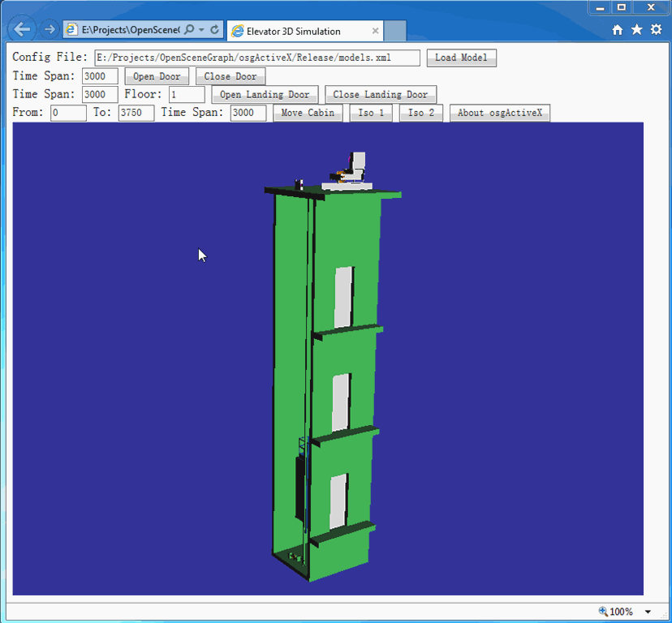
Task: Click the Load Model button
Action: [461, 58]
